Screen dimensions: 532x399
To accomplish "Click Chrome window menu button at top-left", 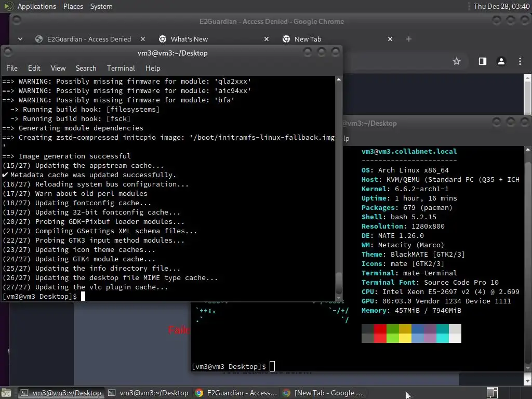I will click(17, 20).
